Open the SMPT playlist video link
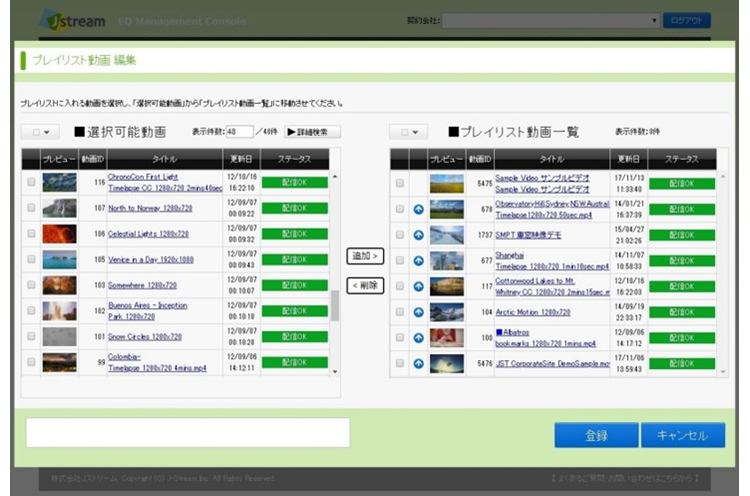This screenshot has height=496, width=750. point(528,235)
